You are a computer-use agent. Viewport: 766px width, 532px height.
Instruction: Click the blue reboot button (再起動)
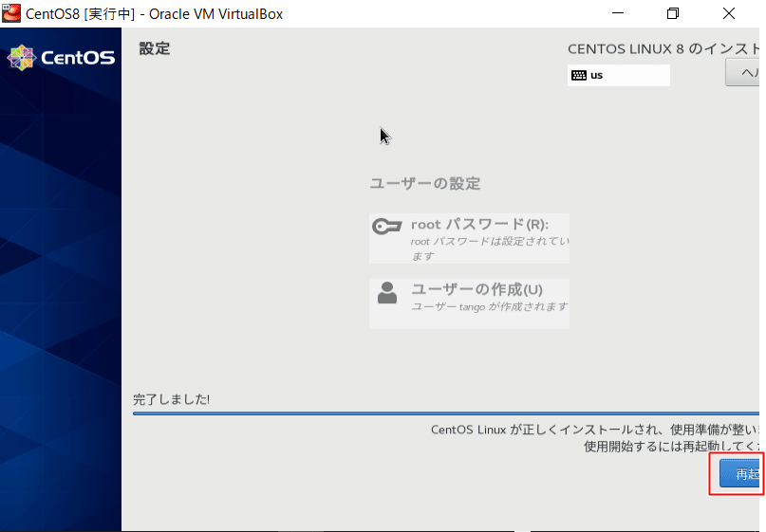click(739, 473)
